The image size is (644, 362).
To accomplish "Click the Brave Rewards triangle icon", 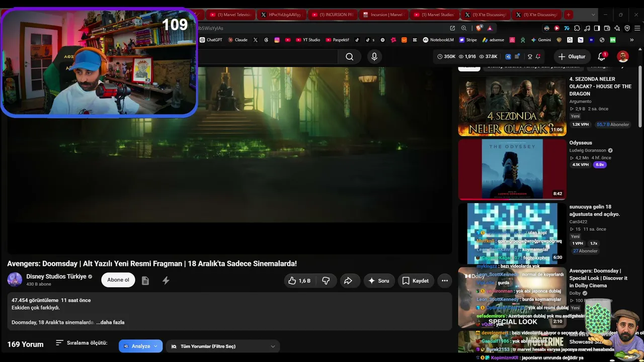I will click(490, 28).
